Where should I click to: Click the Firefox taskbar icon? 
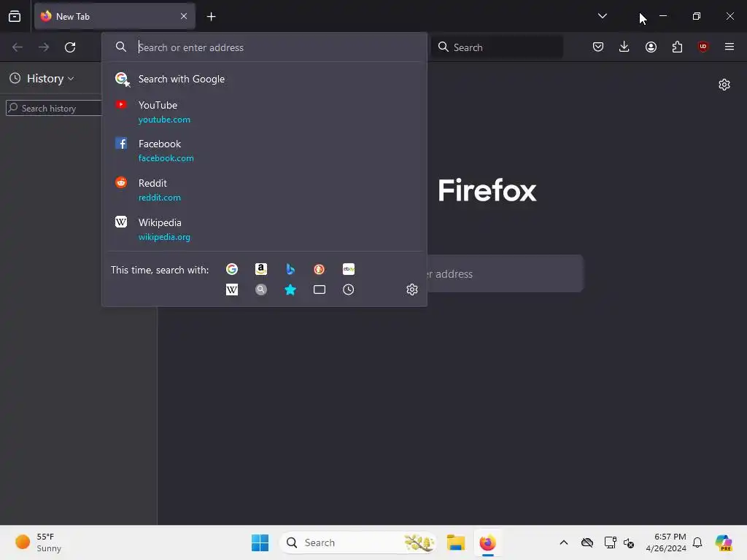pos(487,542)
